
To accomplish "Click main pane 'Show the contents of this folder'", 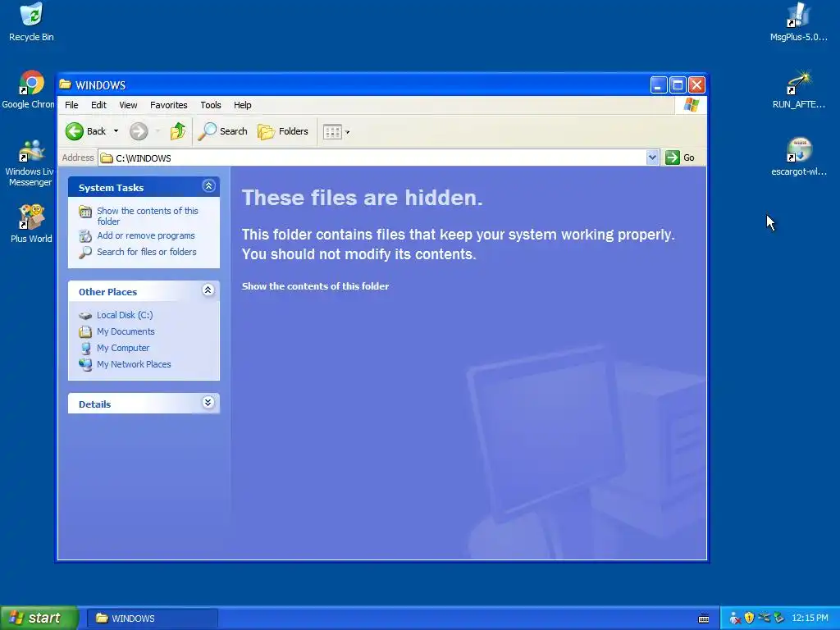I will coord(315,286).
